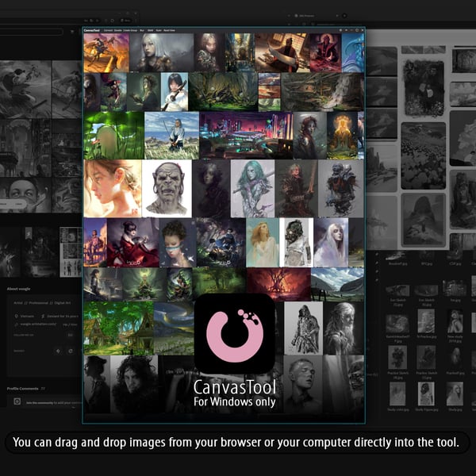Click diamond badge icon in profile panel
The height and width of the screenshot is (476, 476).
tap(58, 351)
